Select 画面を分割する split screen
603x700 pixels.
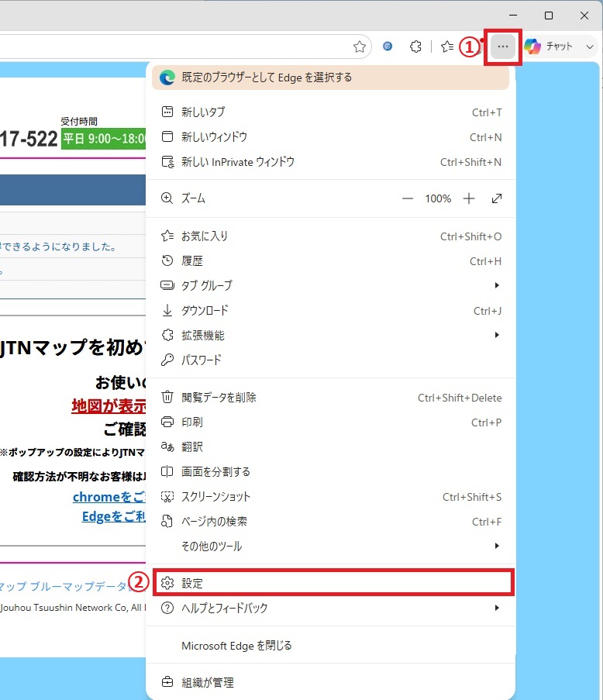(x=331, y=472)
